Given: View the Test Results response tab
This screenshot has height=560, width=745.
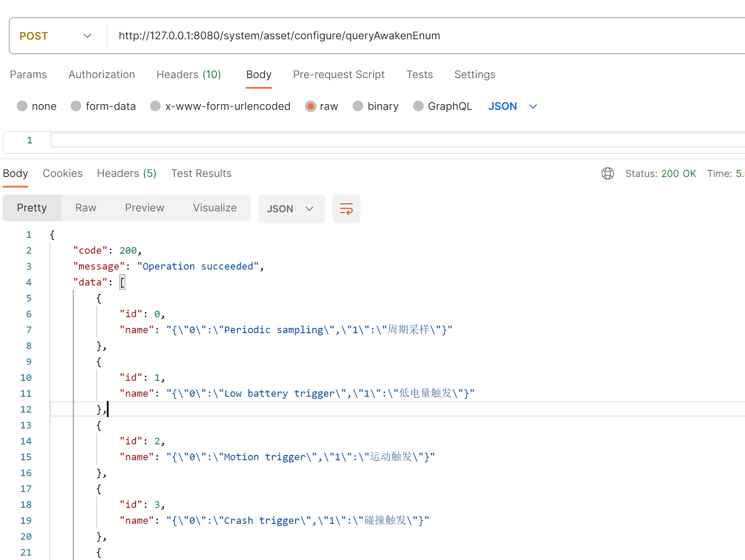Looking at the screenshot, I should tap(201, 173).
